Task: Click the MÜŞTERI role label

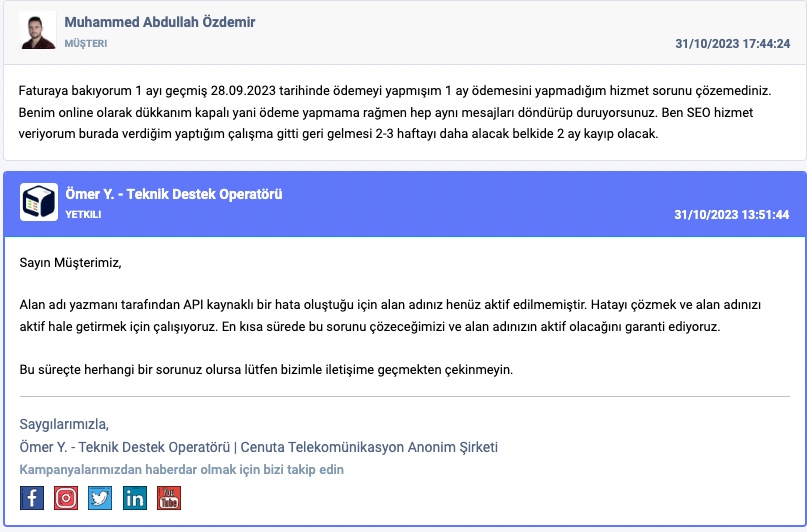Action: 85,44
